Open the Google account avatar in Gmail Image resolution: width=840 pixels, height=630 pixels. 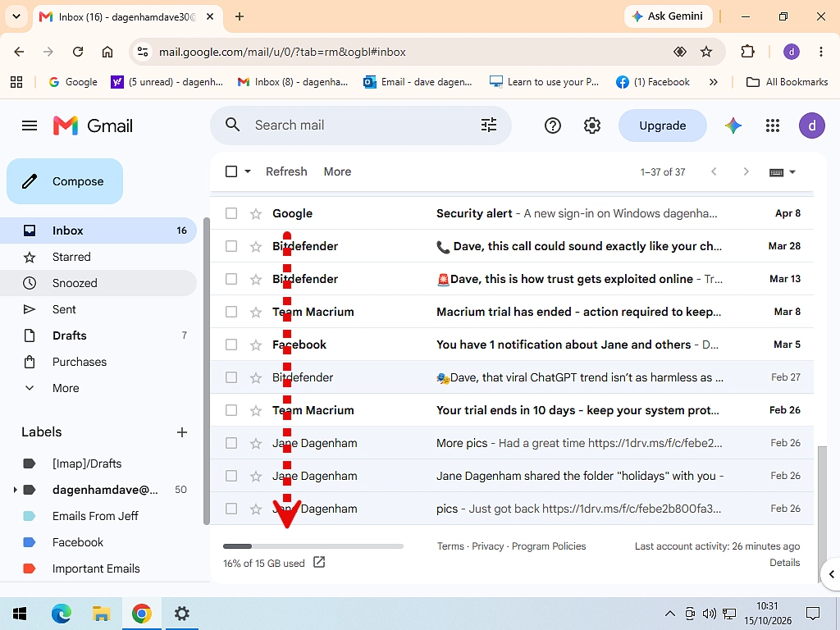[x=812, y=126]
